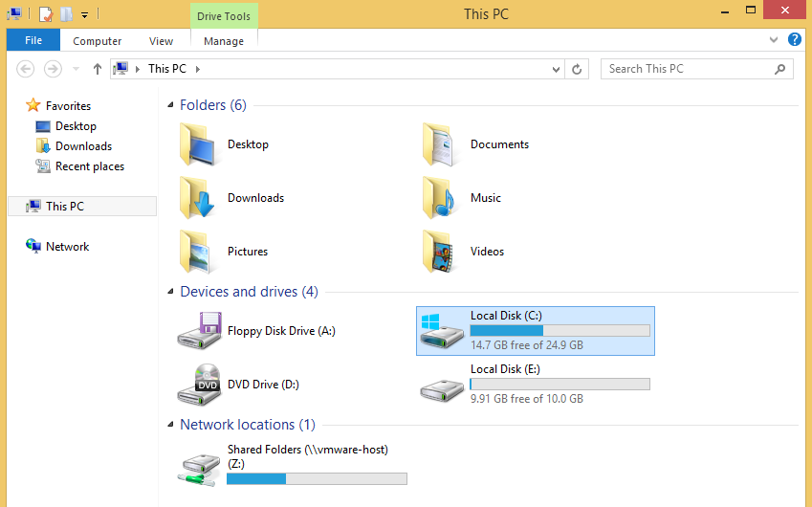Go up one level with Up arrow
This screenshot has height=507, width=812.
pos(97,69)
